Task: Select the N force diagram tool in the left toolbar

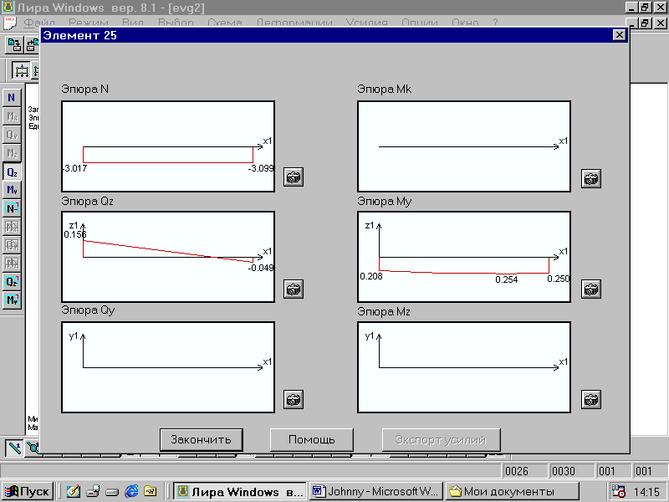Action: pyautogui.click(x=12, y=98)
